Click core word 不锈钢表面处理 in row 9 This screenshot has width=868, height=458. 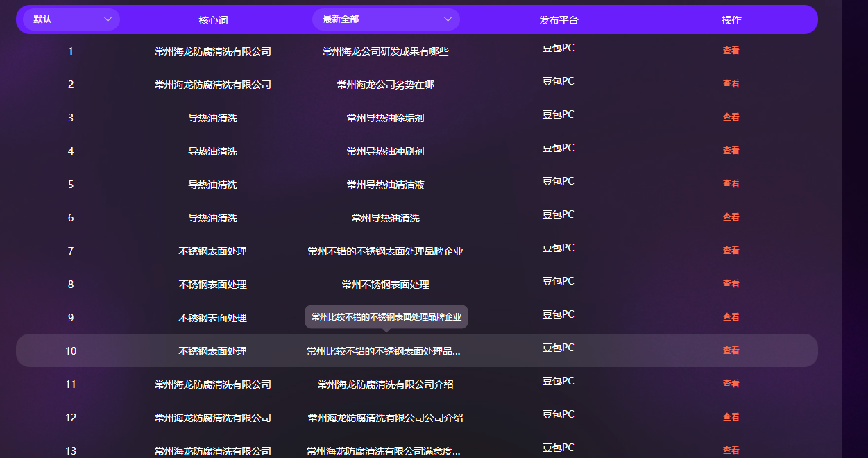pos(213,318)
